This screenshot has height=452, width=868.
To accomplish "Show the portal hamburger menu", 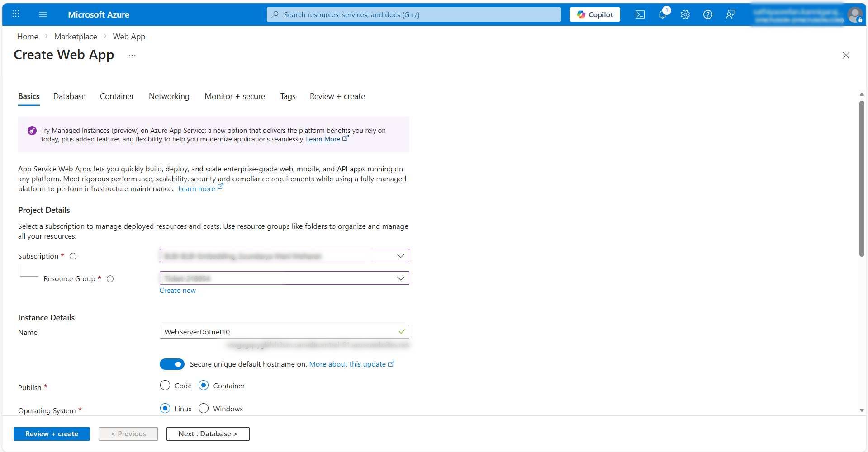I will pyautogui.click(x=43, y=14).
